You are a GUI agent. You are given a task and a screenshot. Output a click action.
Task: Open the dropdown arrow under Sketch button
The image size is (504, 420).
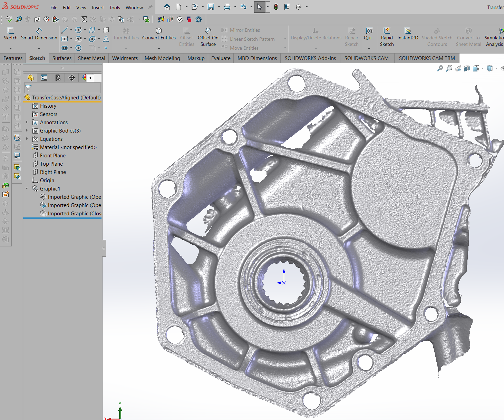(10, 48)
